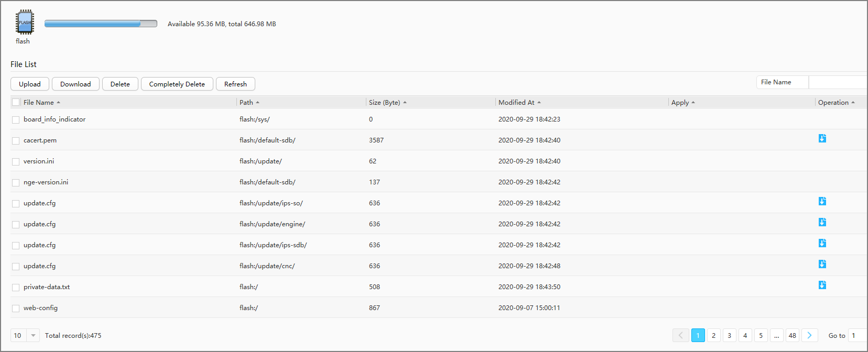Click download icon for flash:/update/cnc/ update.cfg
868x352 pixels.
(822, 264)
